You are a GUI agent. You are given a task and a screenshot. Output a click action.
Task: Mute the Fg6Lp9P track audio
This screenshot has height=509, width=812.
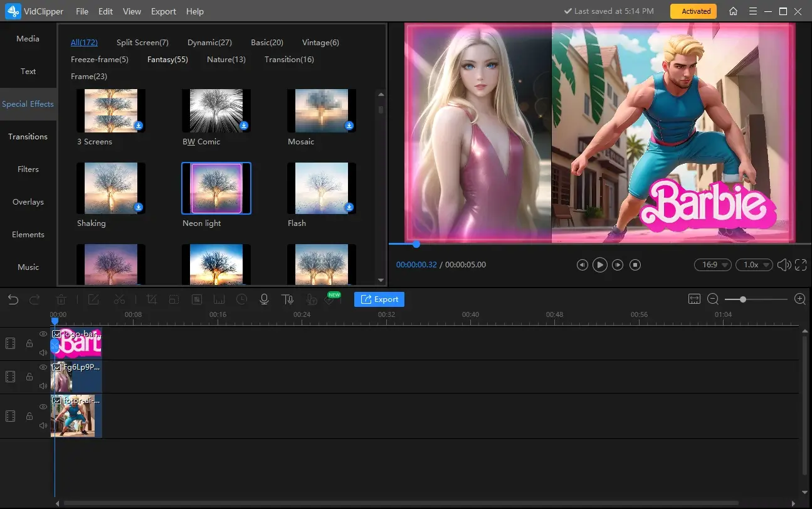click(43, 386)
